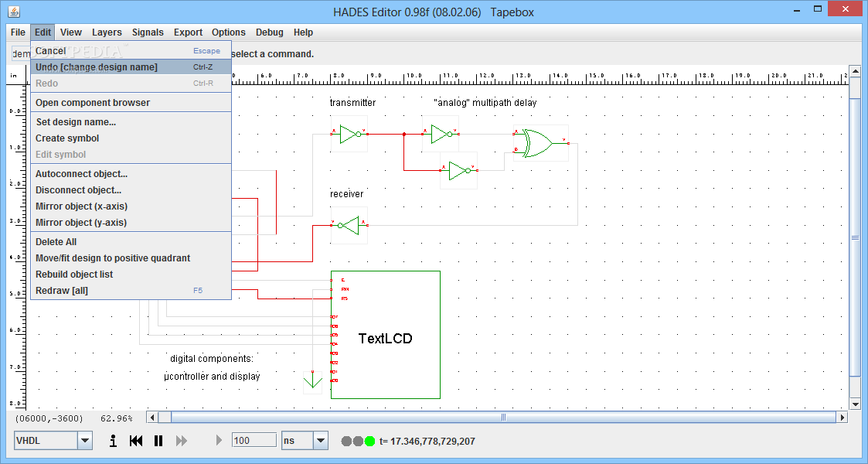Screen dimensions: 868x464
Task: Open the VHDL dropdown list
Action: (85, 441)
